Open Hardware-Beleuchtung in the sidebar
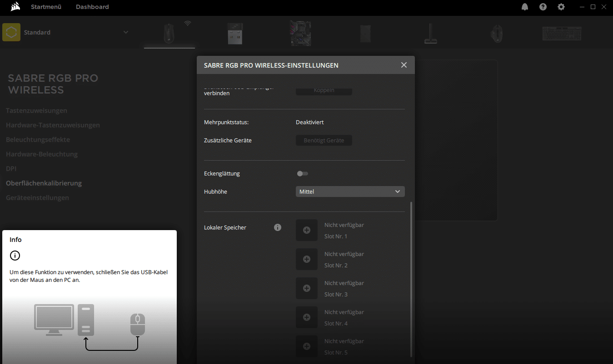This screenshot has height=364, width=613. 42,154
